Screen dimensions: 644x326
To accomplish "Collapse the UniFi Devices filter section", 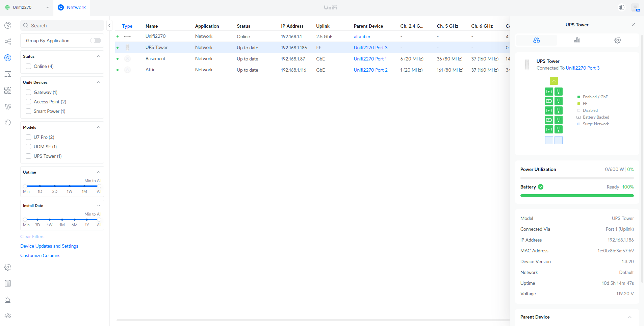I will coord(99,82).
